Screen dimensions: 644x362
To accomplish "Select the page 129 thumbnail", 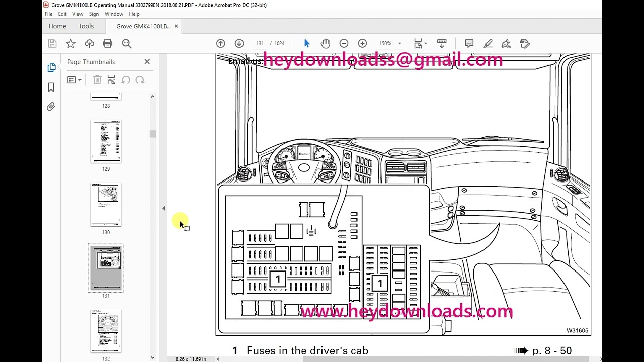I will (x=106, y=142).
